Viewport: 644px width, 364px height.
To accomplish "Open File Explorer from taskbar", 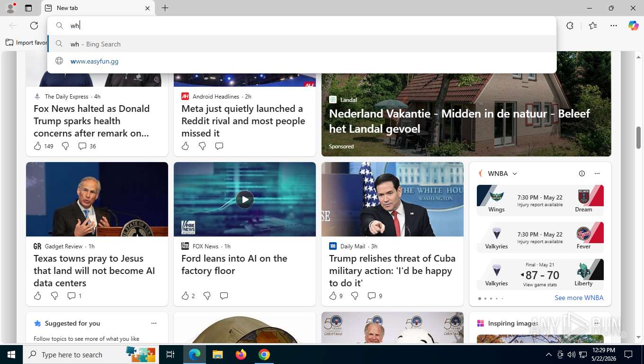I will 217,355.
